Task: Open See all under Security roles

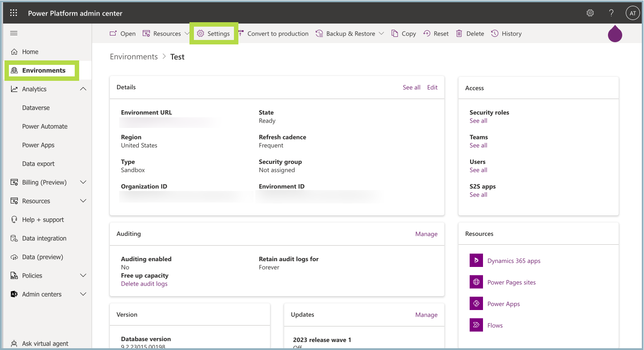Action: (x=479, y=121)
